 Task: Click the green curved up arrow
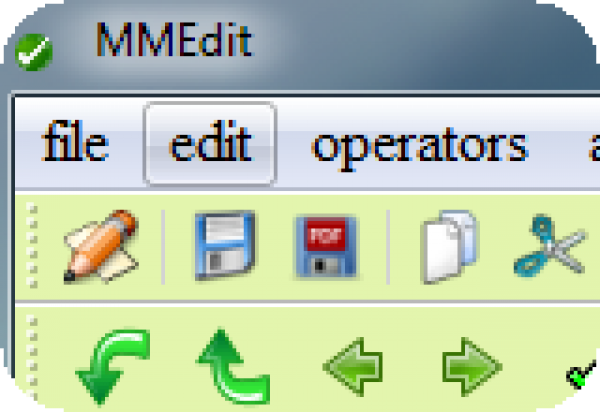pyautogui.click(x=233, y=366)
